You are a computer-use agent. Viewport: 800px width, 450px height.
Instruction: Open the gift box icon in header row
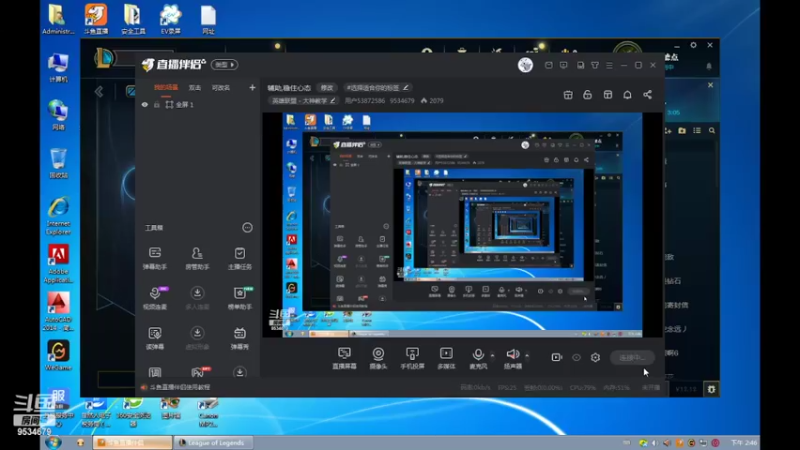pyautogui.click(x=568, y=95)
